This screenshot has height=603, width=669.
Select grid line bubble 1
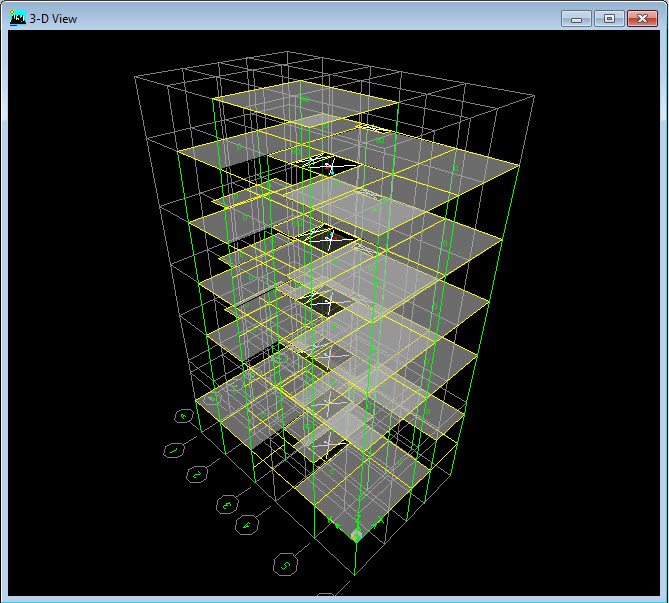click(173, 451)
